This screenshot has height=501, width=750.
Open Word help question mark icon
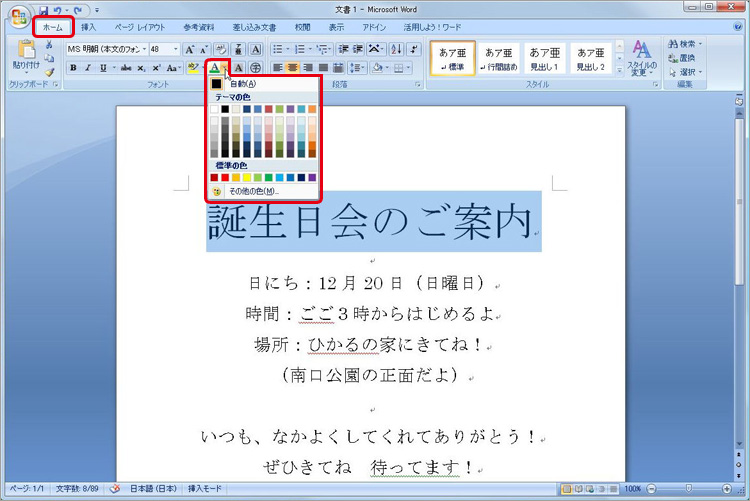coord(738,27)
